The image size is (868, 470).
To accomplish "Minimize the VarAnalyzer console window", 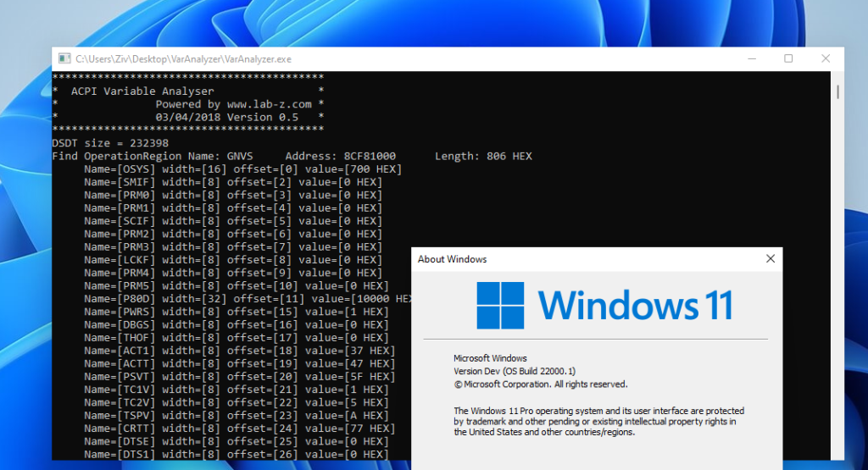I will 752,58.
